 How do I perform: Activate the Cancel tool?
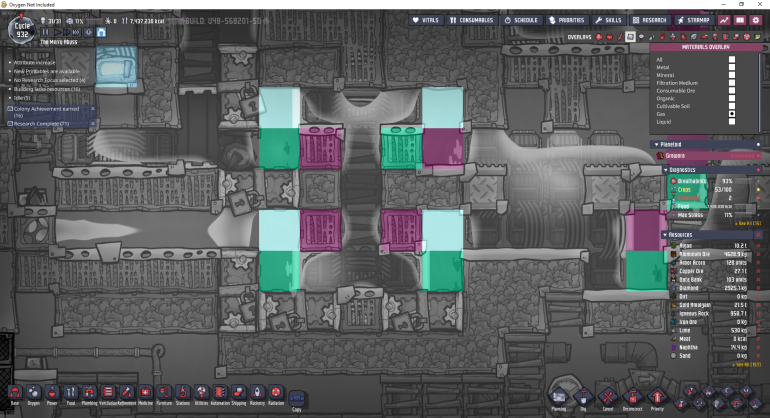[x=608, y=397]
